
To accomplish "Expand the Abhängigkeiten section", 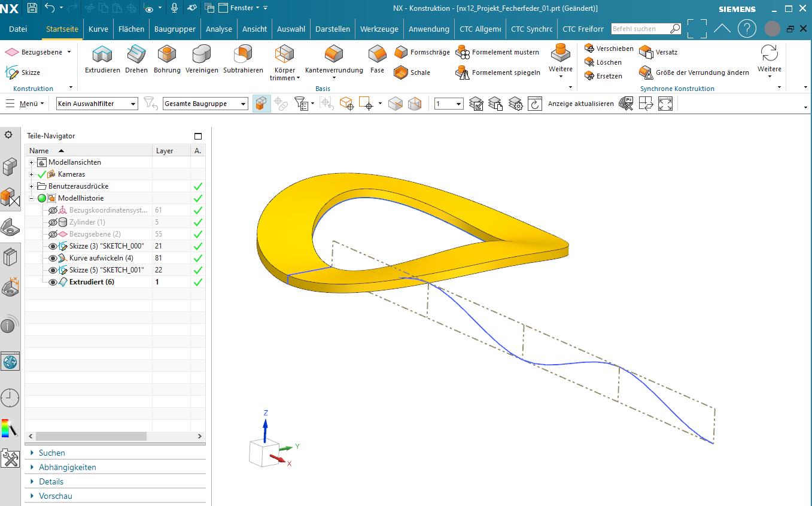I will tap(67, 467).
